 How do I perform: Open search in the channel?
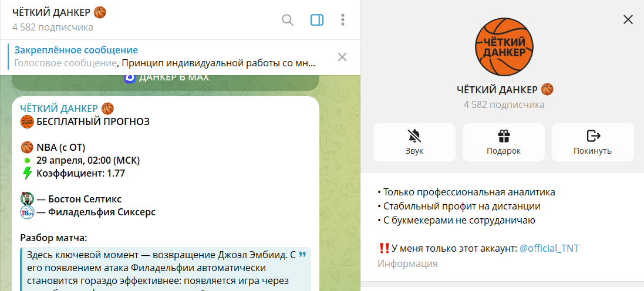pyautogui.click(x=288, y=20)
